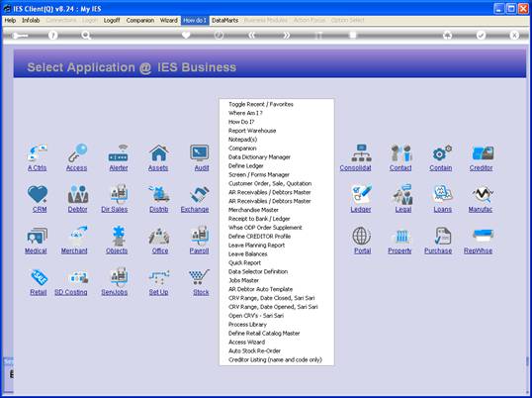Open the Property module icon
This screenshot has width=532, height=398.
401,236
